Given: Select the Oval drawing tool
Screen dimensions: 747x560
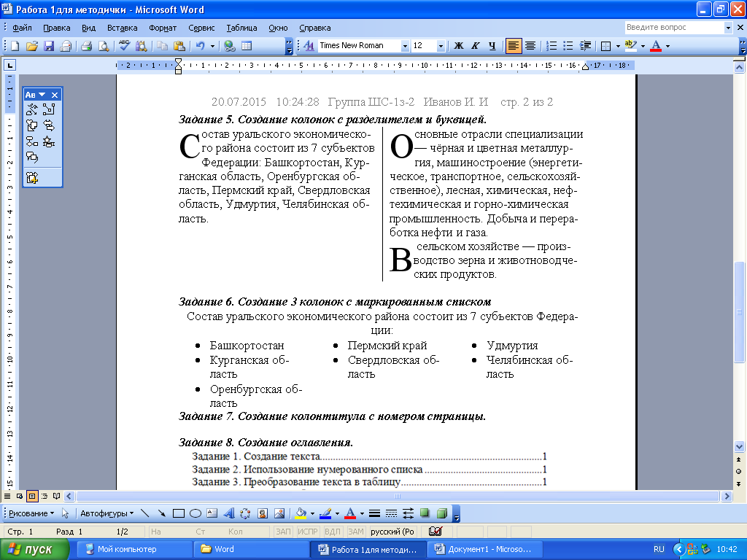Looking at the screenshot, I should coord(196,513).
